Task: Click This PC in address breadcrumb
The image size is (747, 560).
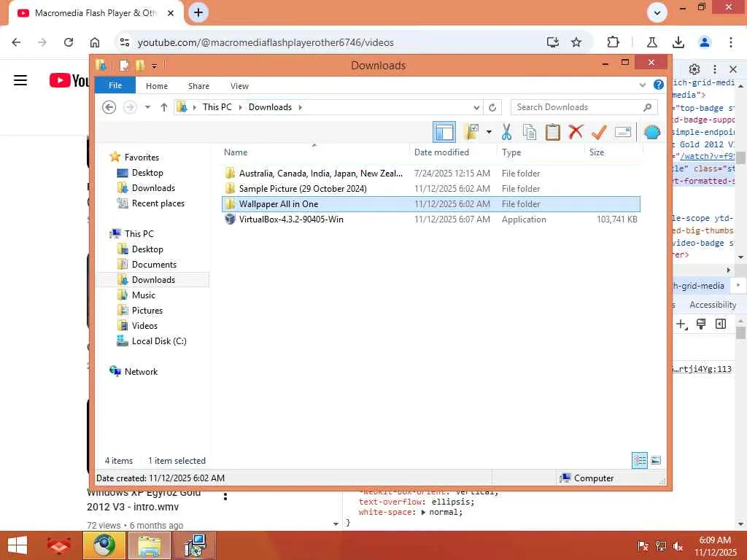Action: (x=217, y=107)
